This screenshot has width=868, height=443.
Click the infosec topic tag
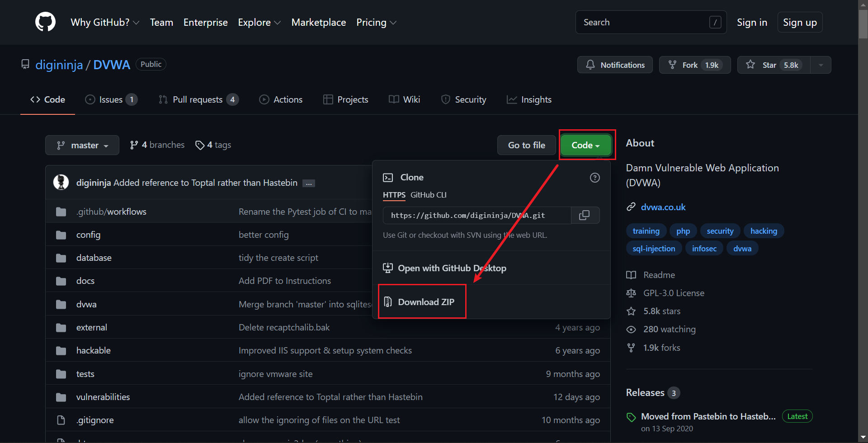tap(704, 249)
